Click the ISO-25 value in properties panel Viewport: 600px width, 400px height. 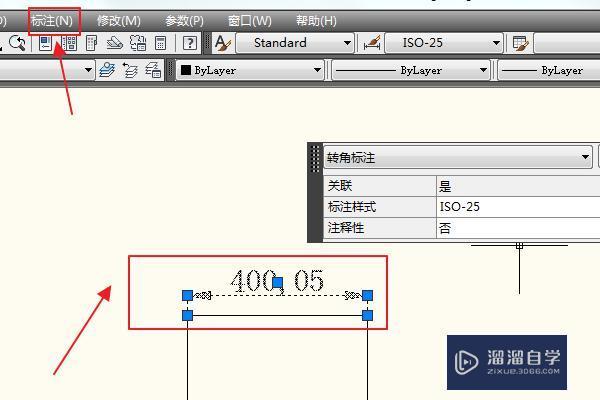[460, 207]
